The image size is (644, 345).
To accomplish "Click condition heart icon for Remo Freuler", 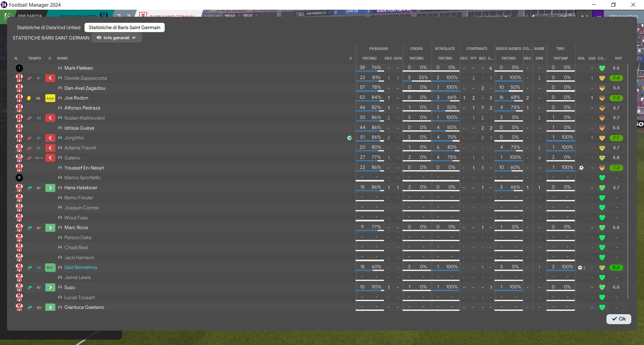I will (602, 198).
